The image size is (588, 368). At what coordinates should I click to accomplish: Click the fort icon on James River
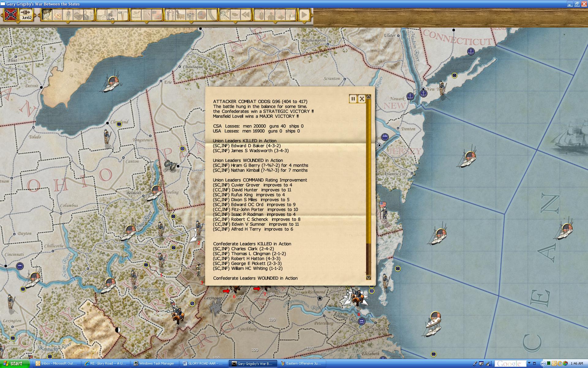point(362,321)
